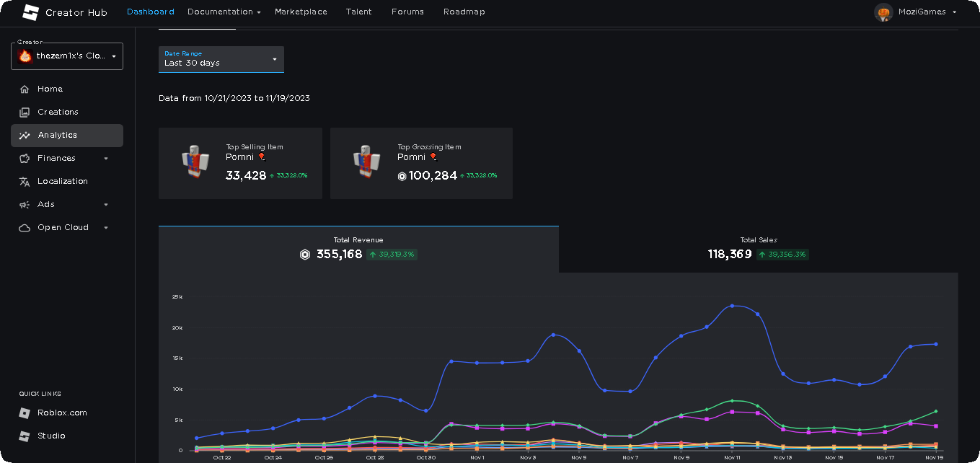Click Top Grossing Item Pomni thumbnail
This screenshot has height=463, width=980.
(366, 162)
